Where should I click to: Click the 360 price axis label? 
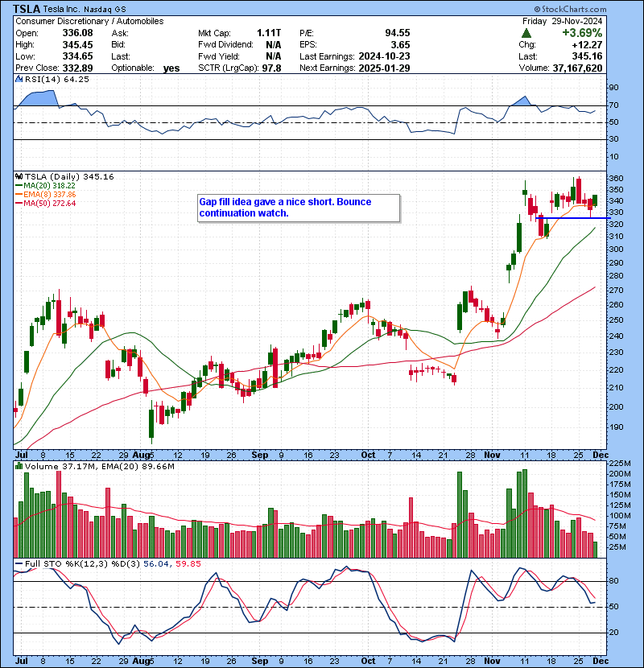tap(617, 179)
